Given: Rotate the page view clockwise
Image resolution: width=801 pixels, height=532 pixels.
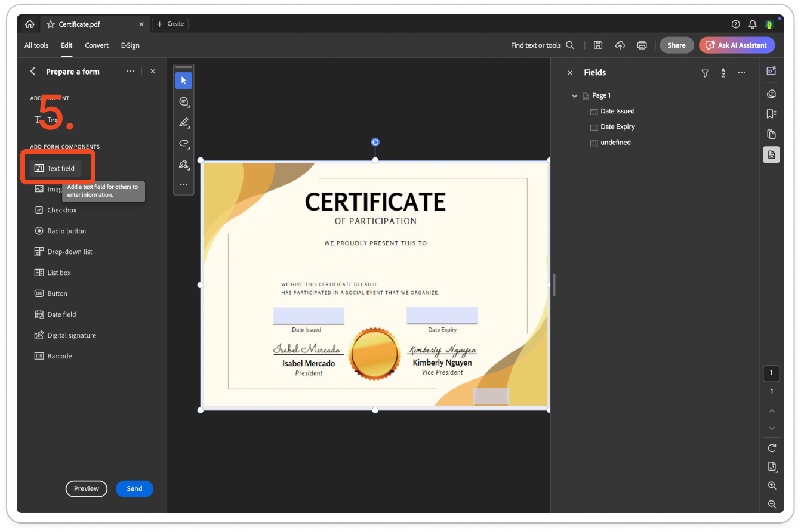Looking at the screenshot, I should (x=772, y=448).
